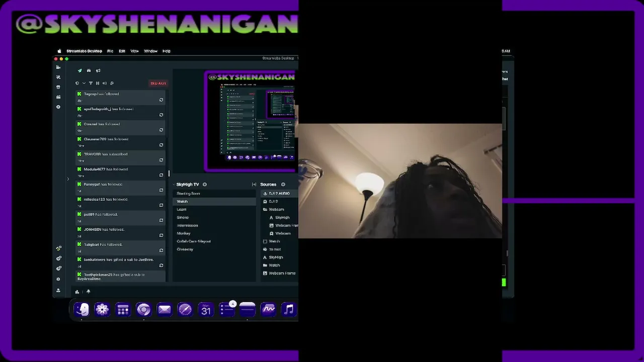
Task: Switch to the Learn scene
Action: [214, 209]
